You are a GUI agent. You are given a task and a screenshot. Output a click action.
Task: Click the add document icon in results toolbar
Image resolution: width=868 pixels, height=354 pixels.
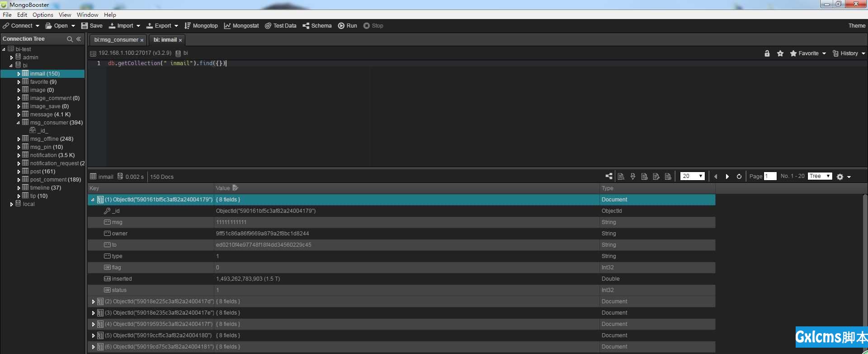point(645,177)
